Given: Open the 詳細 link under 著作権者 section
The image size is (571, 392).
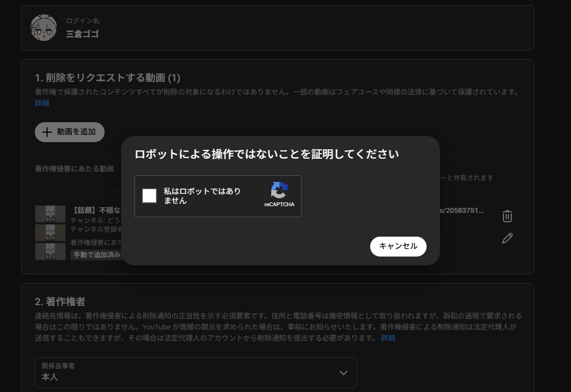Looking at the screenshot, I should click(388, 338).
